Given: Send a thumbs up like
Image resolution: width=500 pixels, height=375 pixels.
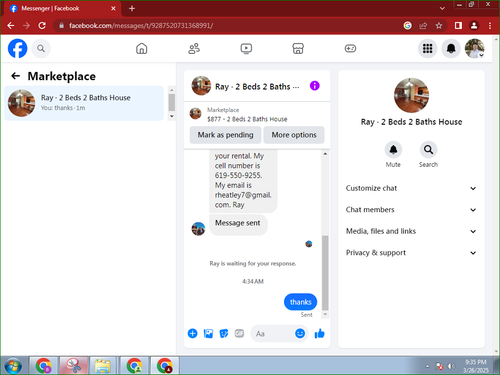Looking at the screenshot, I should point(319,333).
